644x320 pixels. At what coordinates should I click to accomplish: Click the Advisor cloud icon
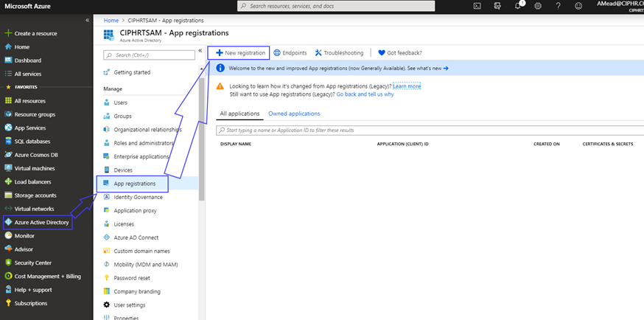point(8,249)
